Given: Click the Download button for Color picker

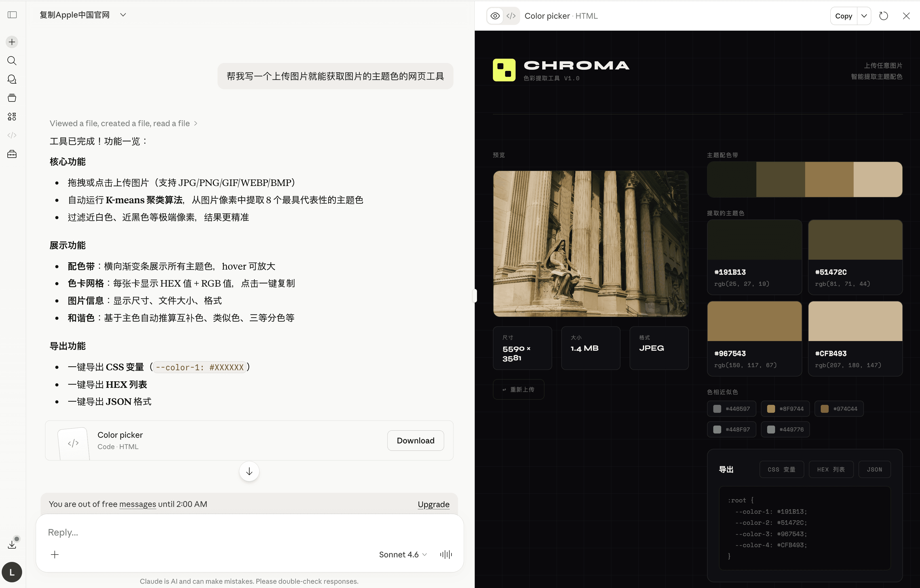Looking at the screenshot, I should [415, 441].
